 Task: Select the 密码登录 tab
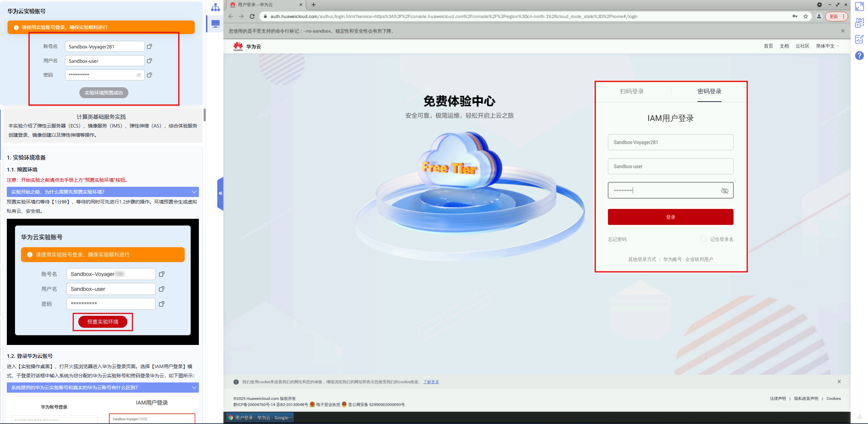point(709,91)
